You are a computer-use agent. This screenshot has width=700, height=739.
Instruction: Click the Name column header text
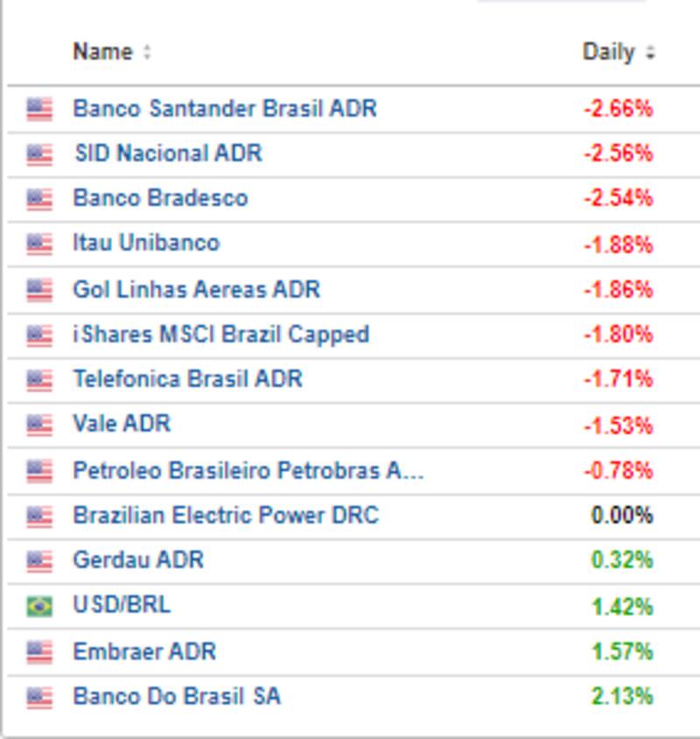(x=102, y=52)
